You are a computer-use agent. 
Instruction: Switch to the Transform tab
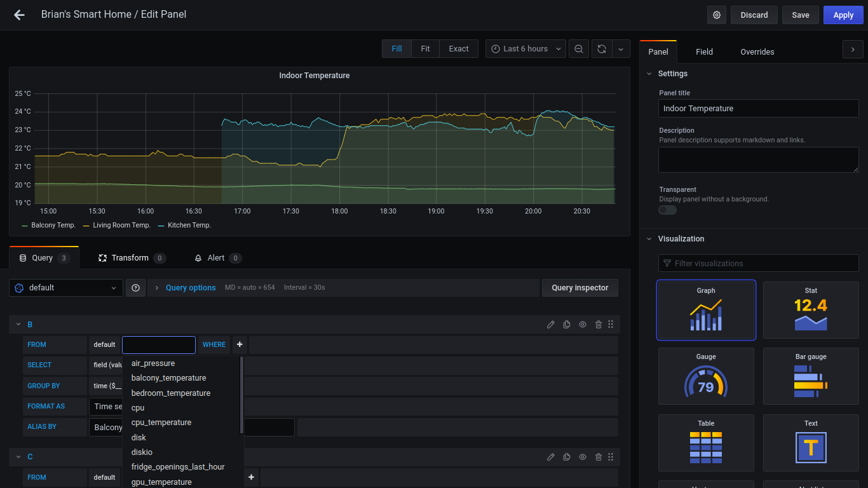click(x=131, y=258)
